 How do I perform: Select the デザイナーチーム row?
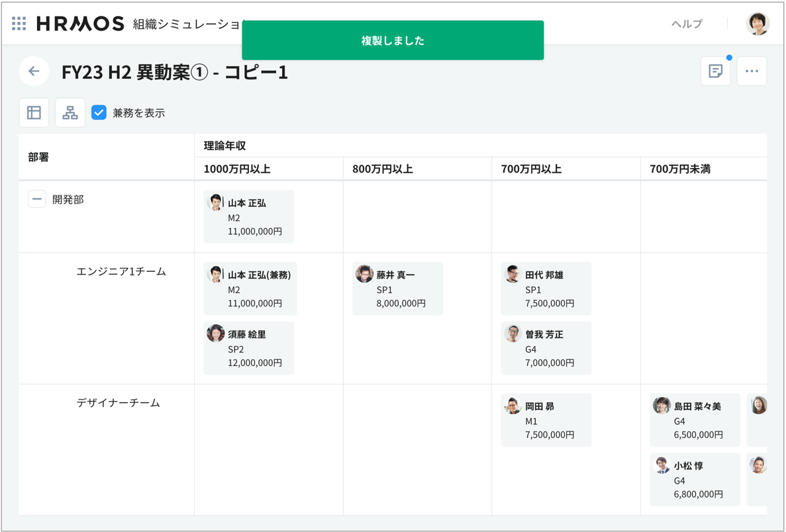pyautogui.click(x=119, y=402)
